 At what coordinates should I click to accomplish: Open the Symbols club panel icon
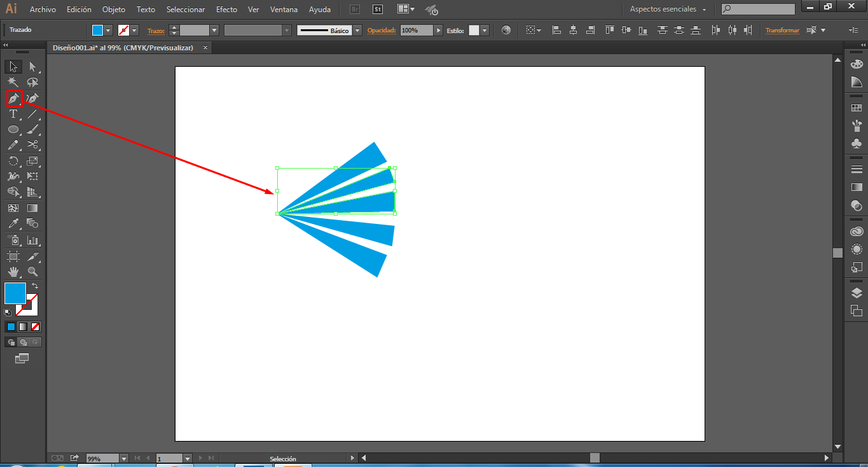tap(857, 144)
